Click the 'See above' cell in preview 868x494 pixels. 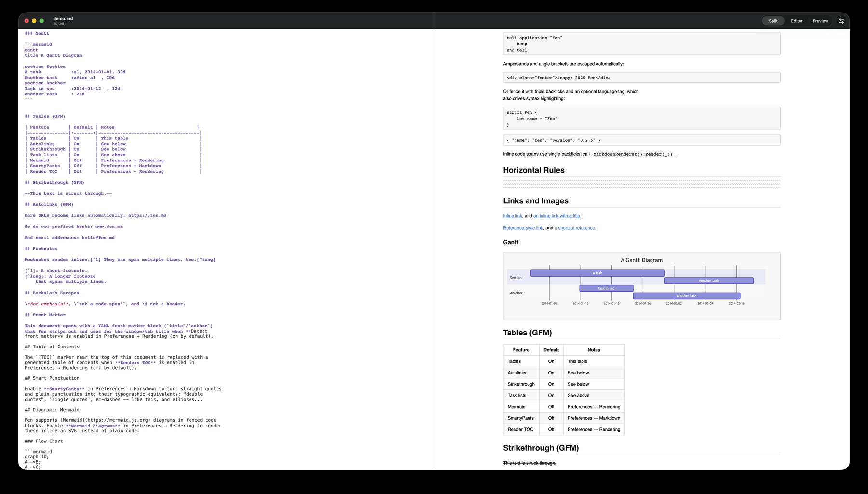(594, 396)
